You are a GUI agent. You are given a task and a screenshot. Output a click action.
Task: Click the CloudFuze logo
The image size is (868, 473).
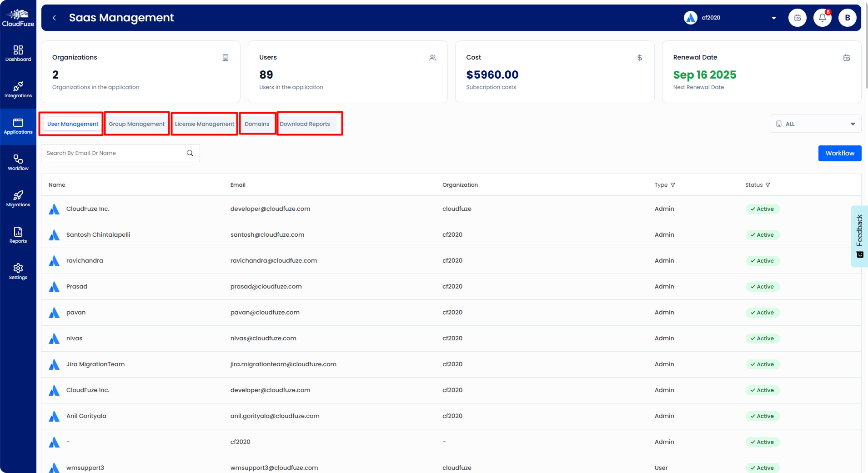click(18, 18)
